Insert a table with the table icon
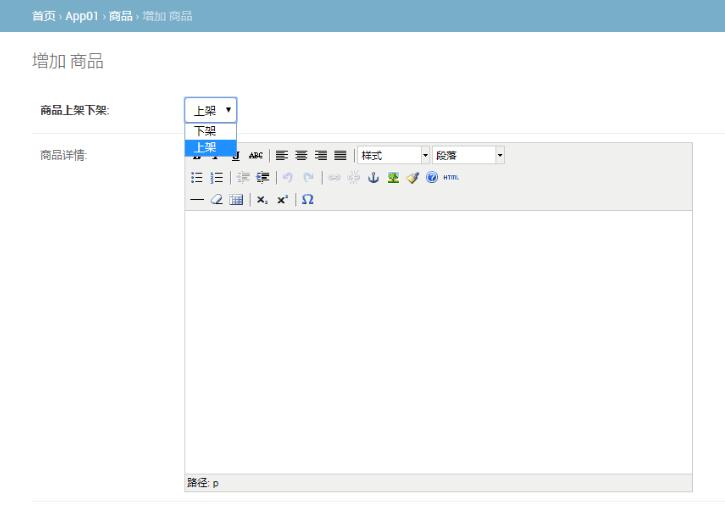 click(x=236, y=200)
